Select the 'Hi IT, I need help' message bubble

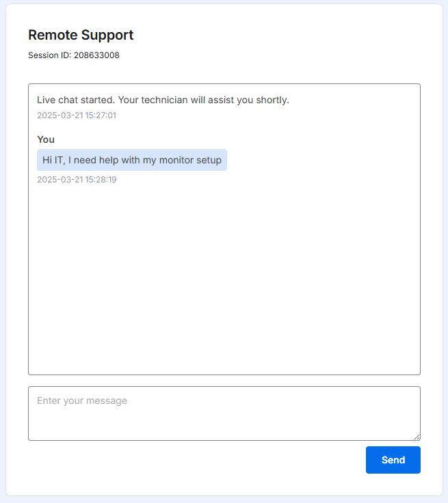[132, 160]
